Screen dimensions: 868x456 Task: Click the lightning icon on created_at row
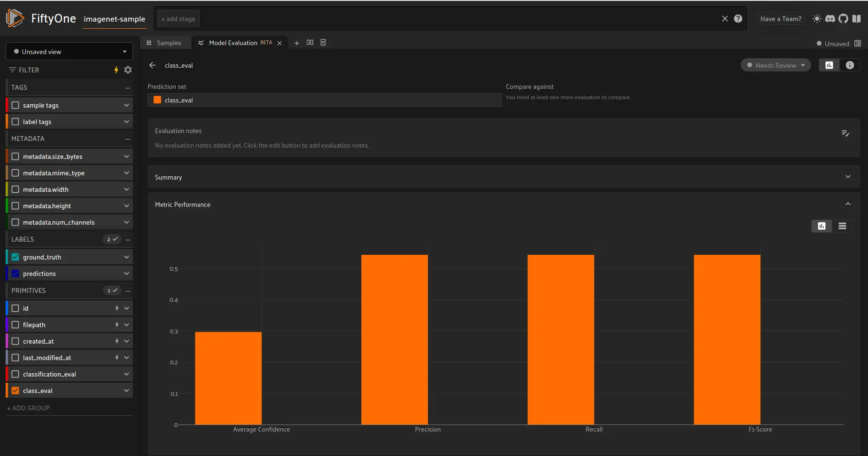pos(117,341)
